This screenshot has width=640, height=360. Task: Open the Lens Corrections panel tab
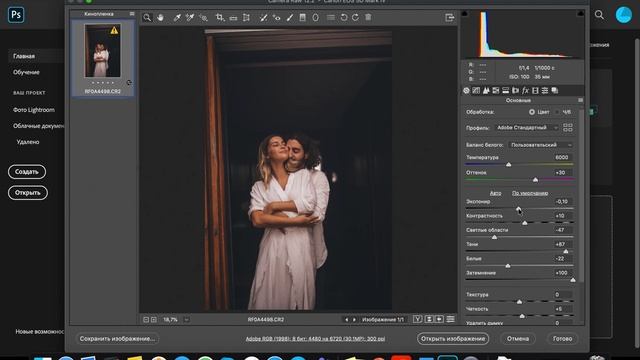coord(515,91)
